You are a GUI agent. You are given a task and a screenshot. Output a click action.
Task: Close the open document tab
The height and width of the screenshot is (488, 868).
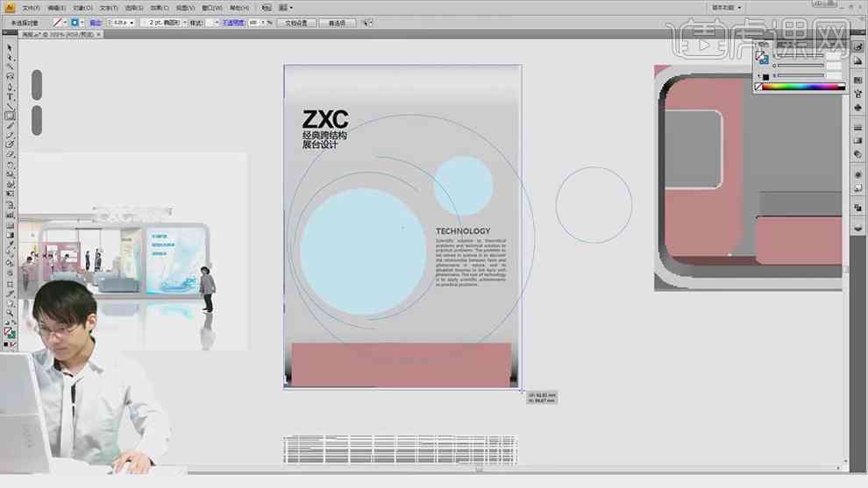pos(98,34)
